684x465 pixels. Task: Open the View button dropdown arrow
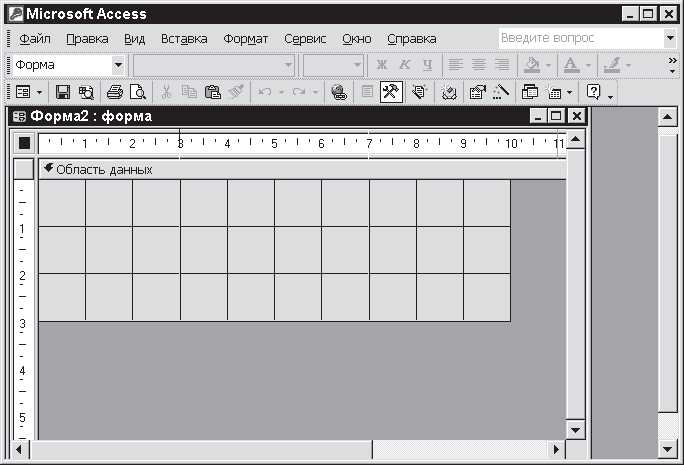point(39,92)
